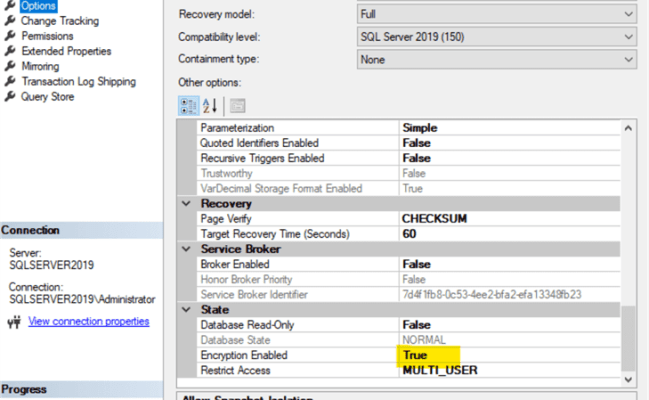Switch property grid to Categorized view
Image resolution: width=649 pixels, height=400 pixels.
coord(189,106)
